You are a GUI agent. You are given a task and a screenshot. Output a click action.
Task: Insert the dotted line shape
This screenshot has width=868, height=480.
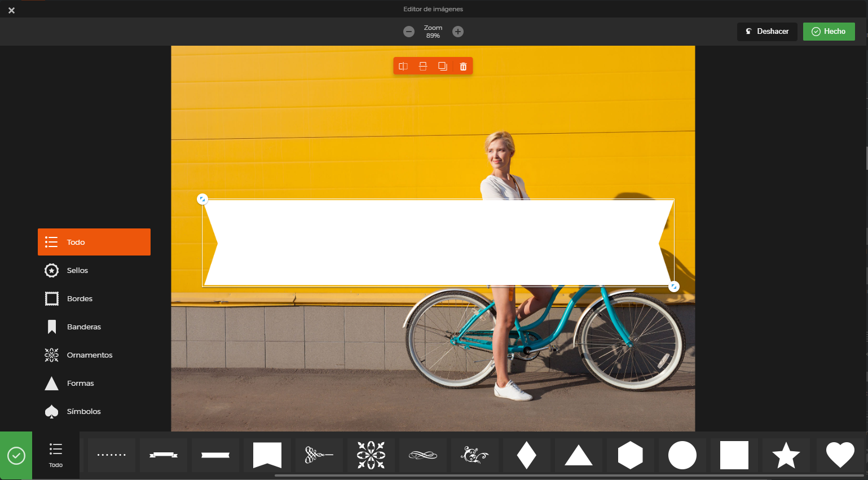(x=112, y=455)
